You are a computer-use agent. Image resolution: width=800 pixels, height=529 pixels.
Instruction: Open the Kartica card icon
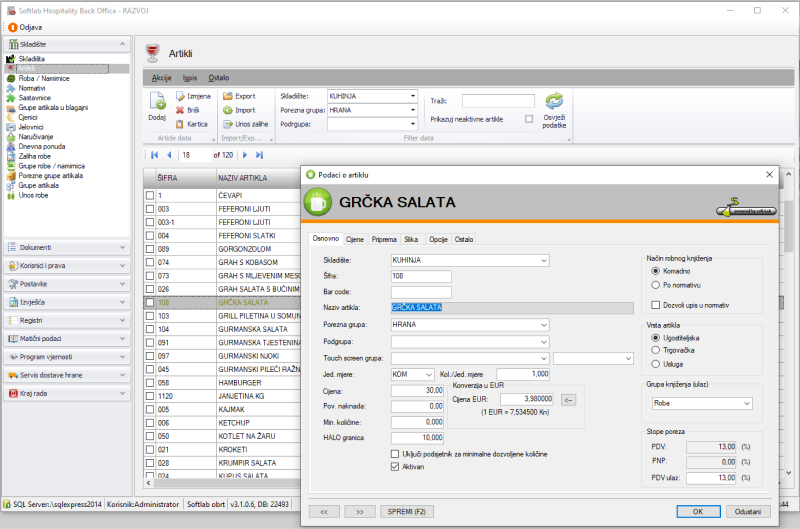coord(180,124)
